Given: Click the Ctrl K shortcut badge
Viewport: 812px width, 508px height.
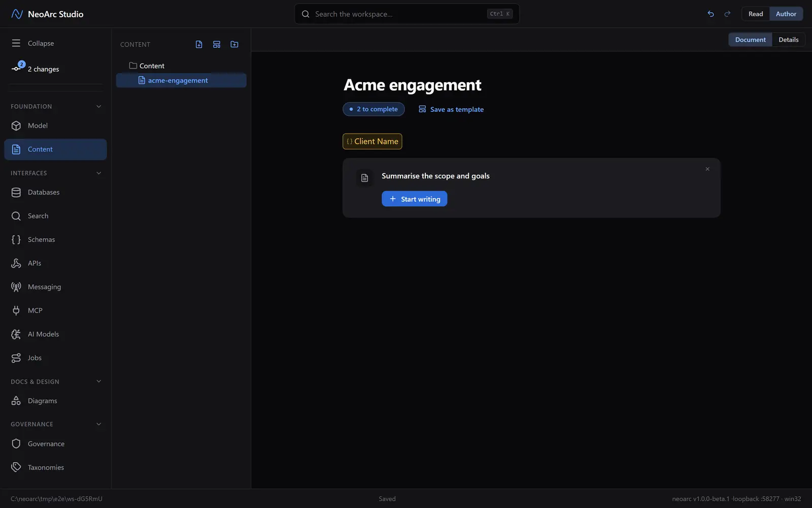Looking at the screenshot, I should (x=500, y=14).
